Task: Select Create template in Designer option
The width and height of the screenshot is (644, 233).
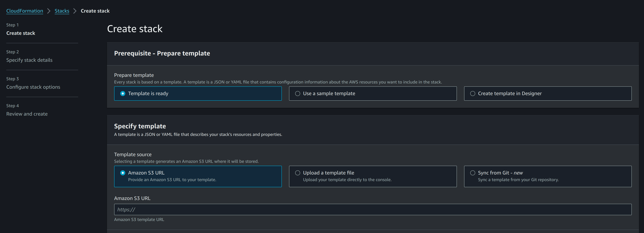Action: [x=473, y=93]
